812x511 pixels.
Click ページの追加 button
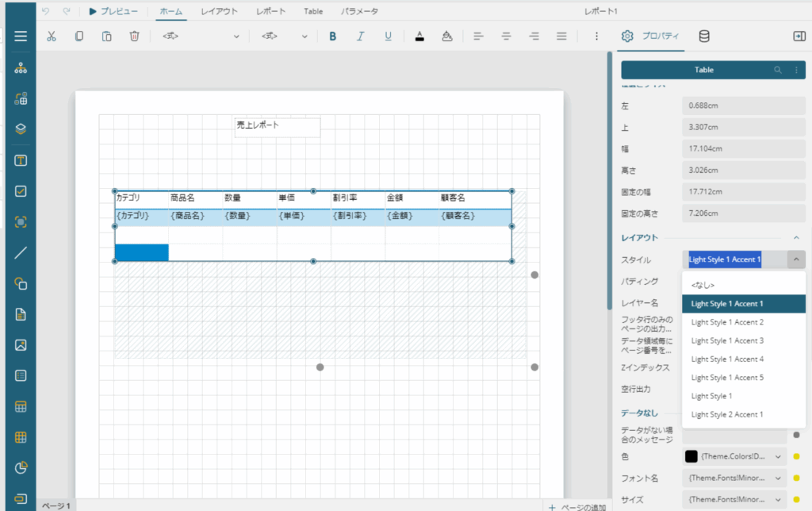[578, 506]
